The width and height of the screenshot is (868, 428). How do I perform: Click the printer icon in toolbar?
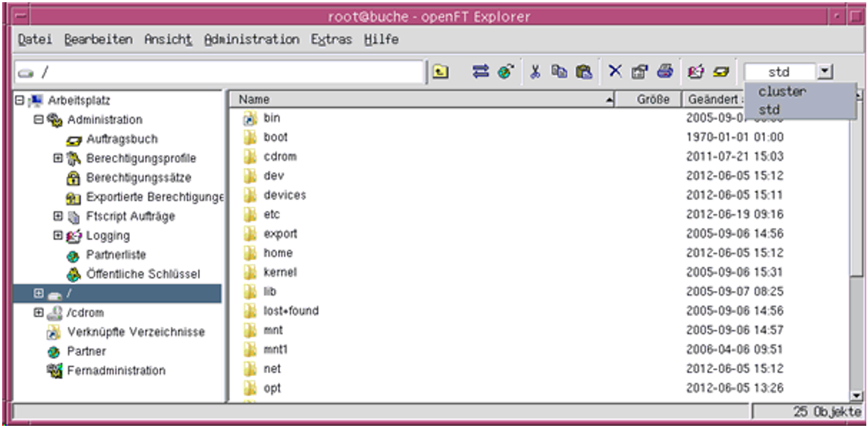665,71
